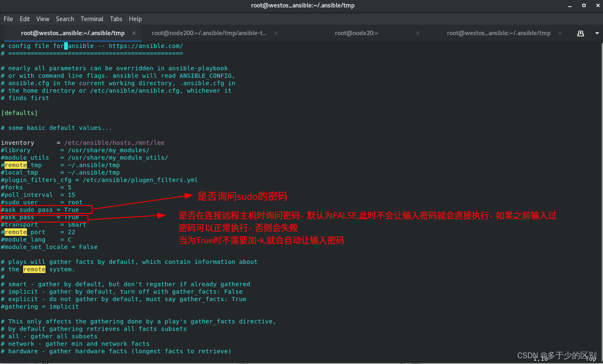The width and height of the screenshot is (603, 364).
Task: Click the terminal window title bar text
Action: tap(303, 5)
